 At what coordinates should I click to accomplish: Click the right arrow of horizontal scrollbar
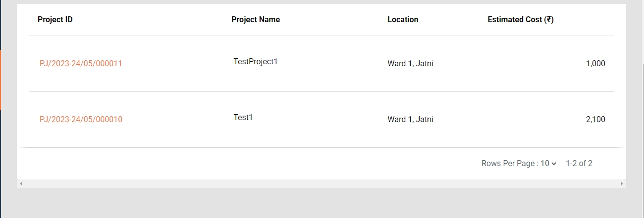[622, 184]
